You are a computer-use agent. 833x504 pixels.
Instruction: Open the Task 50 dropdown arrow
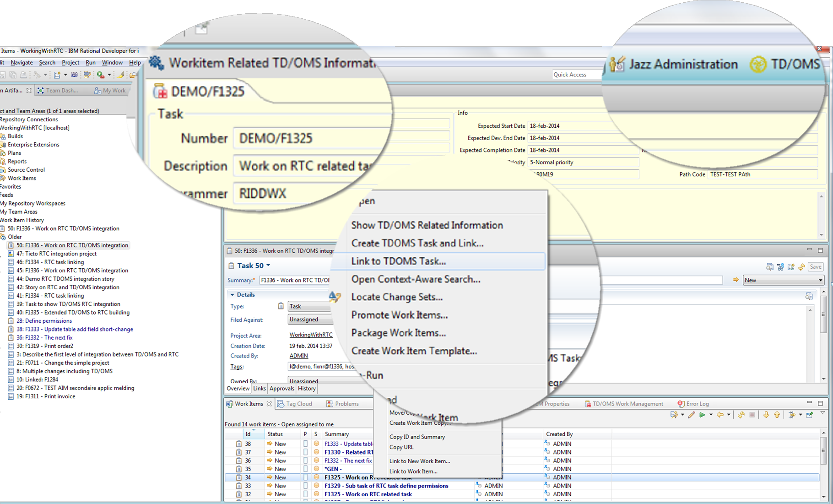pos(268,266)
